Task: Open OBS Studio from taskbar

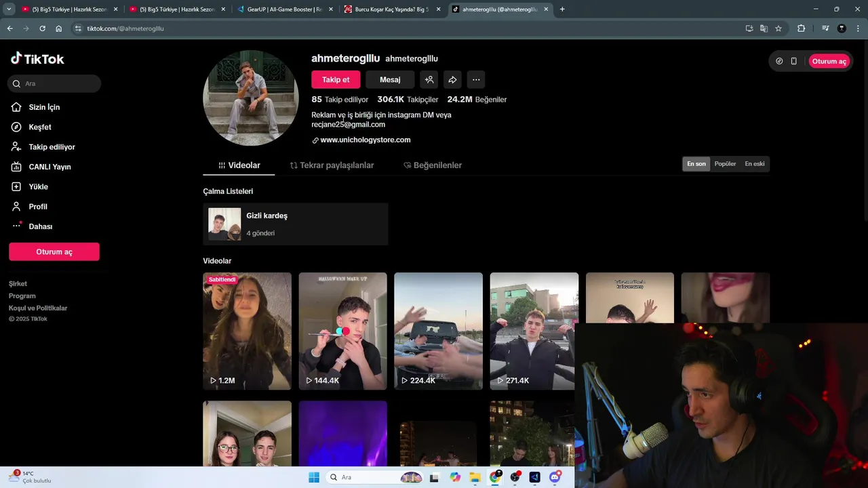Action: [515, 477]
